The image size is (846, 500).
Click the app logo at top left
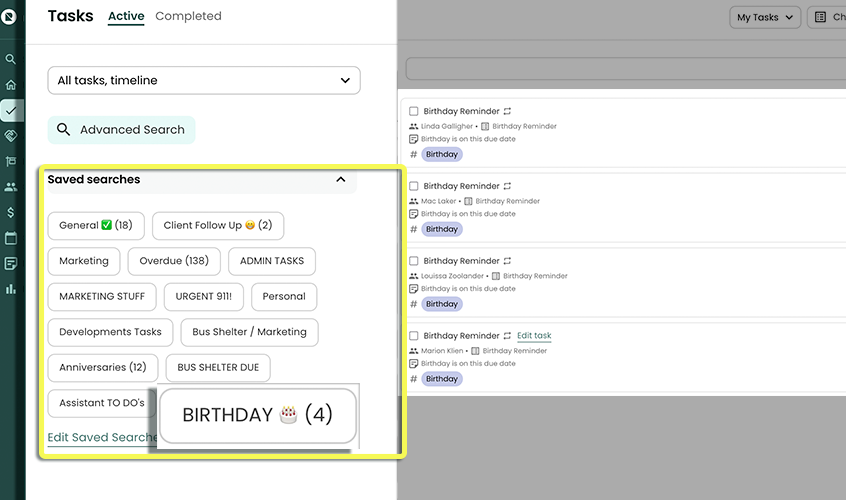click(x=11, y=17)
